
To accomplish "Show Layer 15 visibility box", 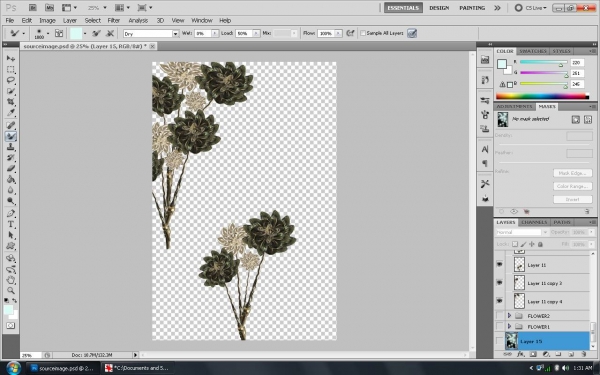I will pos(499,341).
